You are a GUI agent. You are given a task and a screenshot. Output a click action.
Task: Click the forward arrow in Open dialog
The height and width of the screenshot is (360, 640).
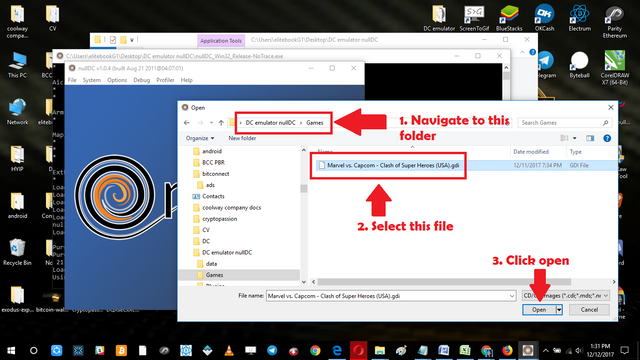pyautogui.click(x=200, y=122)
